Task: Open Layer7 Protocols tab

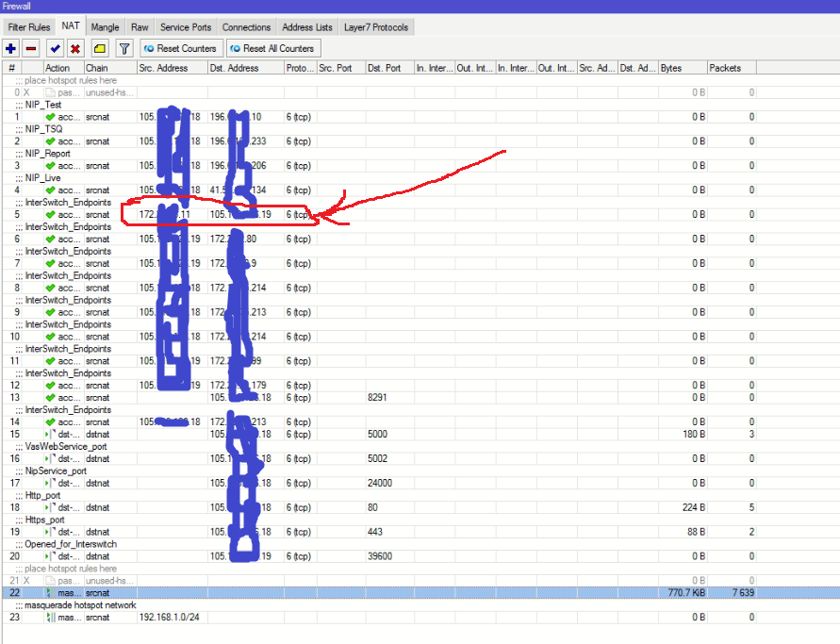Action: [376, 27]
